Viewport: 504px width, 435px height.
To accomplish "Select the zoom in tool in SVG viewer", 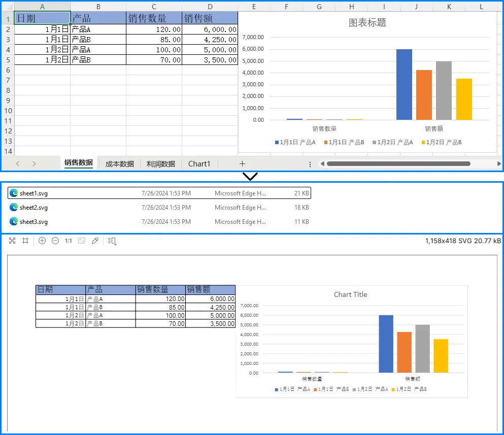I will (x=42, y=241).
